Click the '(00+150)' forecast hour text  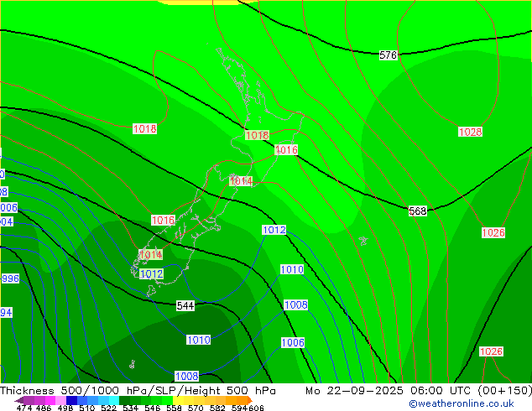(x=504, y=391)
